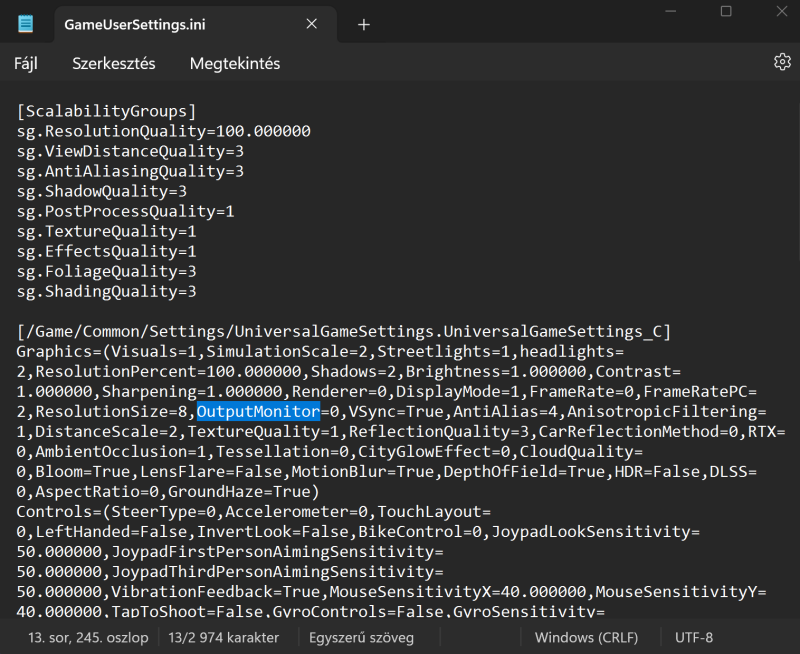Screen dimensions: 800x654
Task: Click the Controls=(SteerType=0 text
Action: tap(116, 512)
